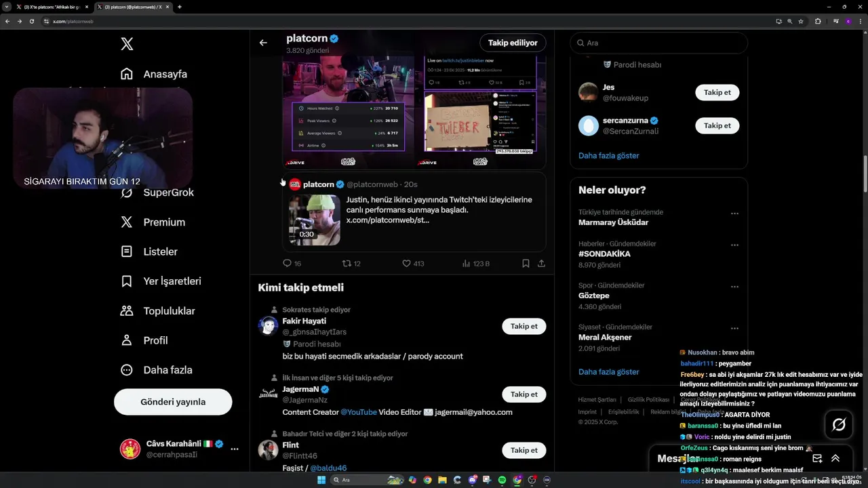This screenshot has width=868, height=488.
Task: Expand the Mesajlar drawer with arrows
Action: pos(835,459)
